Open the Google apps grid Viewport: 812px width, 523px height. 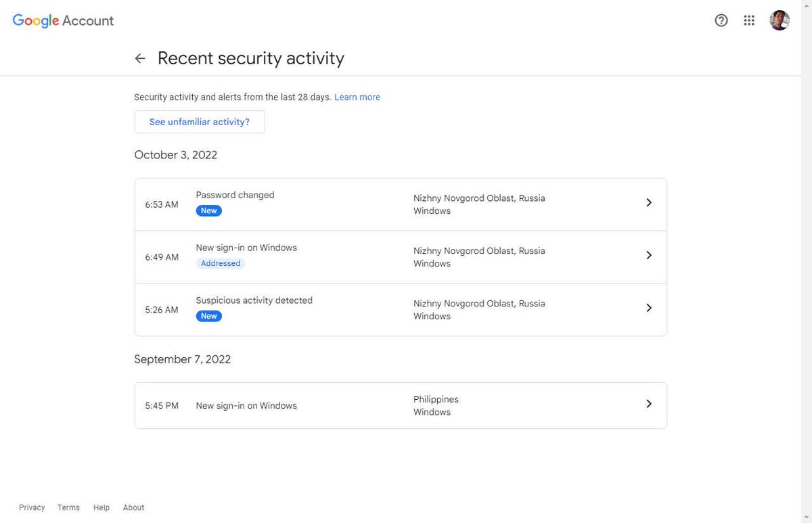coord(749,20)
